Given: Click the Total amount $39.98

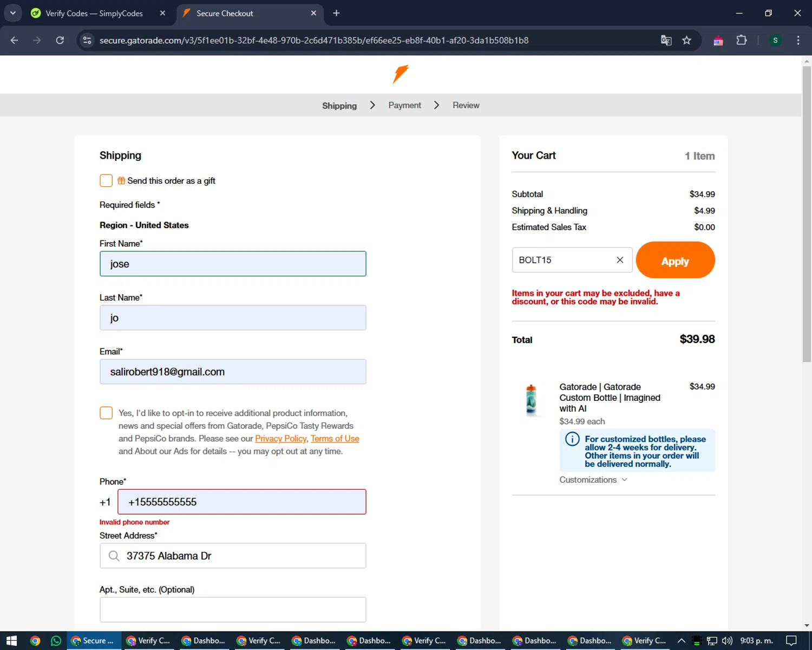Looking at the screenshot, I should 697,339.
